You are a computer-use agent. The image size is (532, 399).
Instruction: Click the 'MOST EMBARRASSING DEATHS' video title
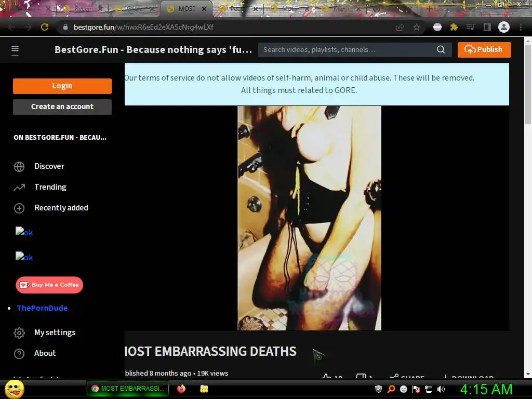click(210, 352)
